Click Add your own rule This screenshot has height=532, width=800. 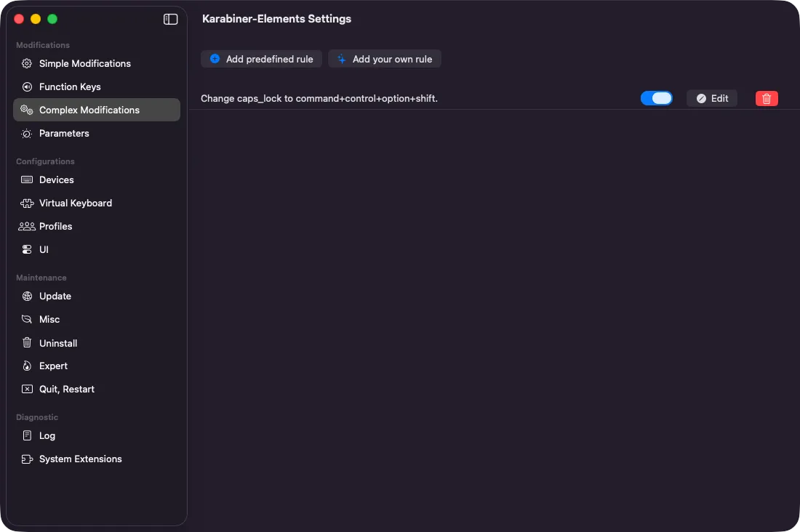coord(385,59)
